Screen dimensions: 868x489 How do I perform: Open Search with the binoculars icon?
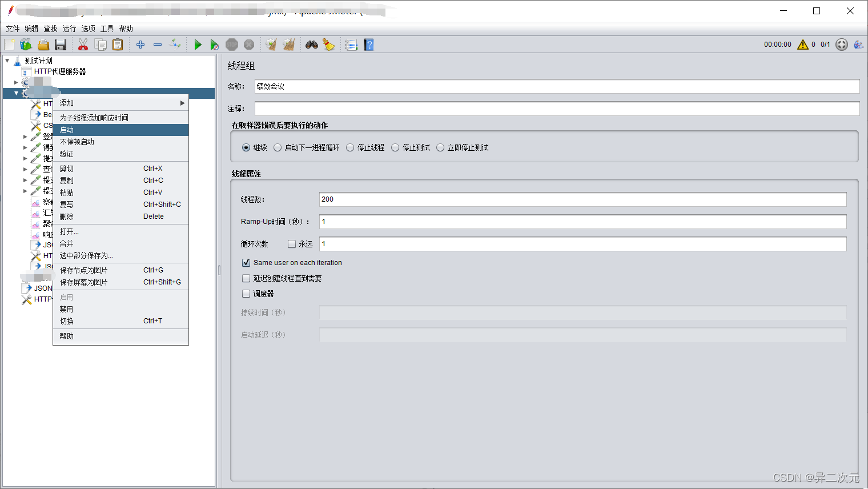[x=311, y=45]
